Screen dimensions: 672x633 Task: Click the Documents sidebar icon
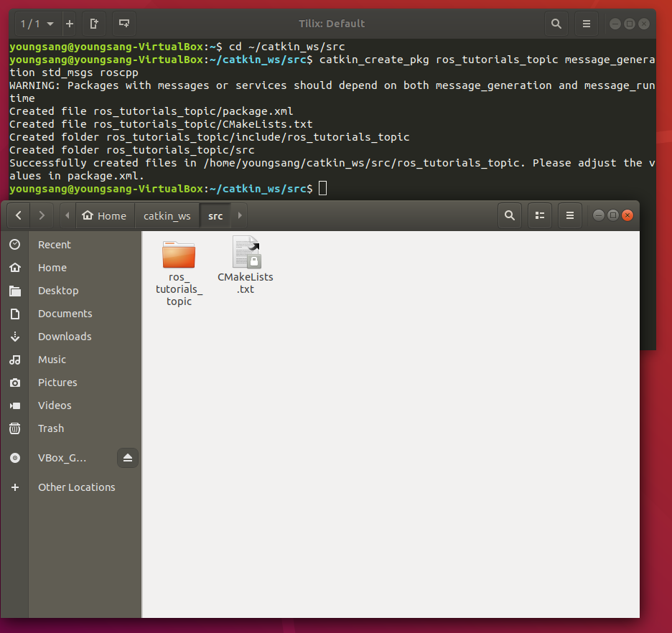coord(15,314)
